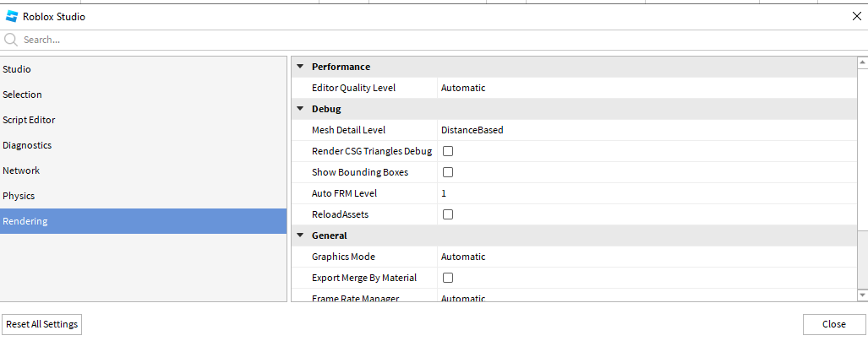The width and height of the screenshot is (868, 341).
Task: Check the ReloadAssets checkbox
Action: pos(448,214)
